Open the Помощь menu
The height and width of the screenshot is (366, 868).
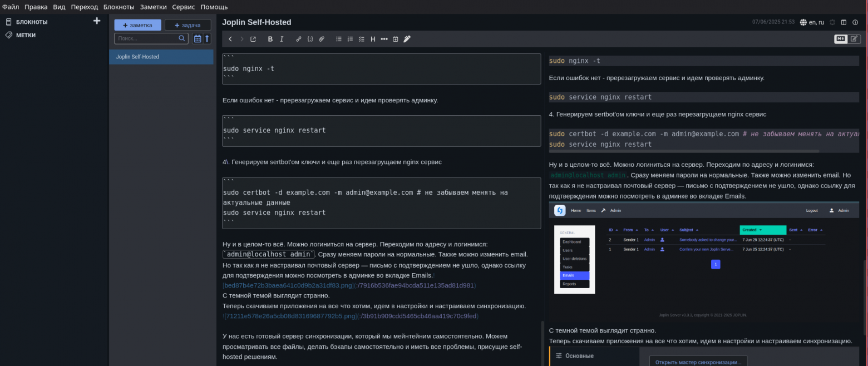pyautogui.click(x=214, y=7)
